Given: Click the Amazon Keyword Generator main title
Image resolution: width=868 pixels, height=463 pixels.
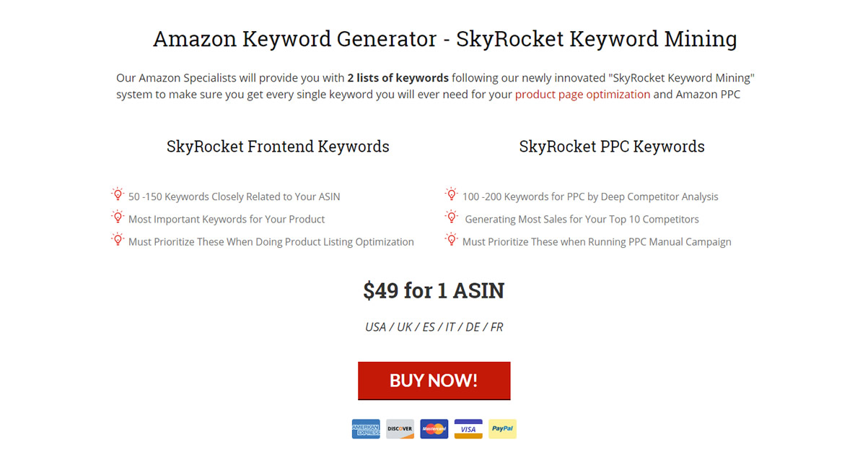Looking at the screenshot, I should coord(445,39).
